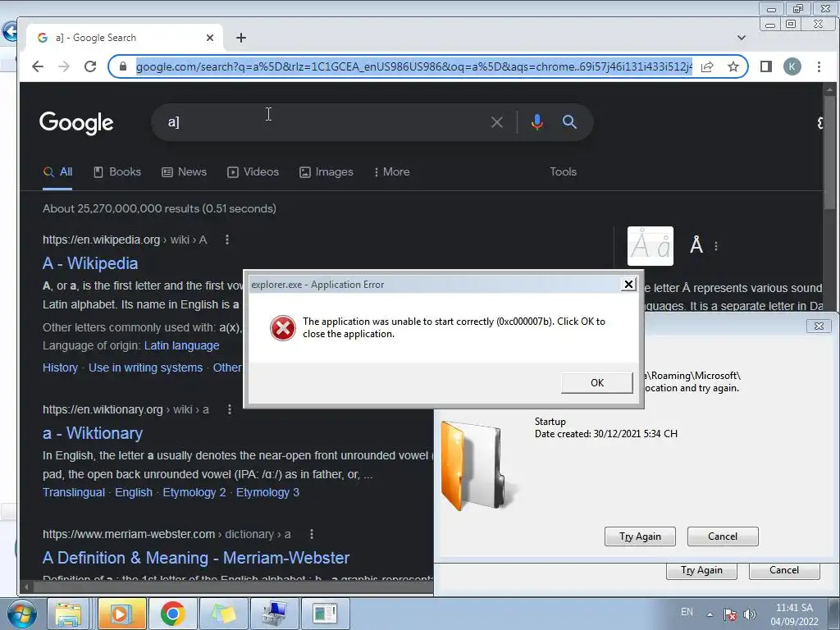Image resolution: width=840 pixels, height=630 pixels.
Task: Open the Etymology 2 sitelink
Action: (x=194, y=492)
